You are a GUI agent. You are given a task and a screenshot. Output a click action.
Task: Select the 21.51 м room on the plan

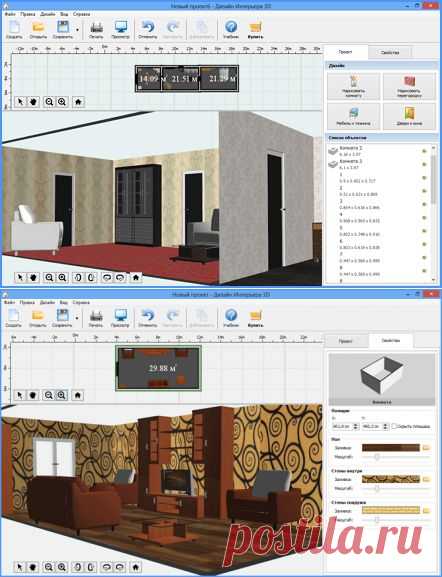[181, 78]
